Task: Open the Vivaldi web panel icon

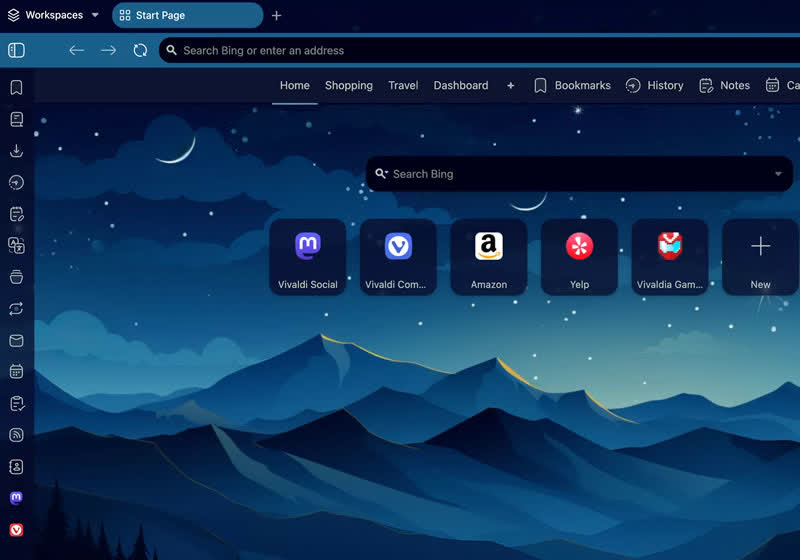Action: click(x=16, y=530)
